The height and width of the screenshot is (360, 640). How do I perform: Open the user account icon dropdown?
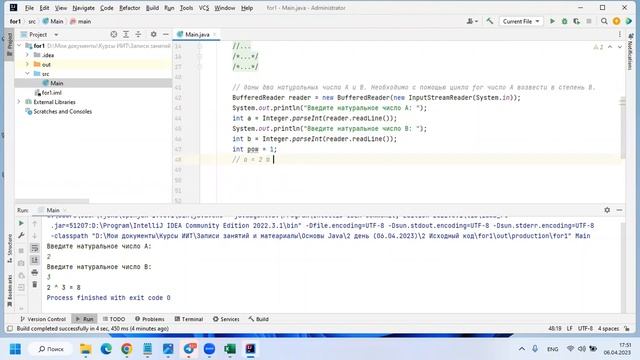tap(472, 21)
